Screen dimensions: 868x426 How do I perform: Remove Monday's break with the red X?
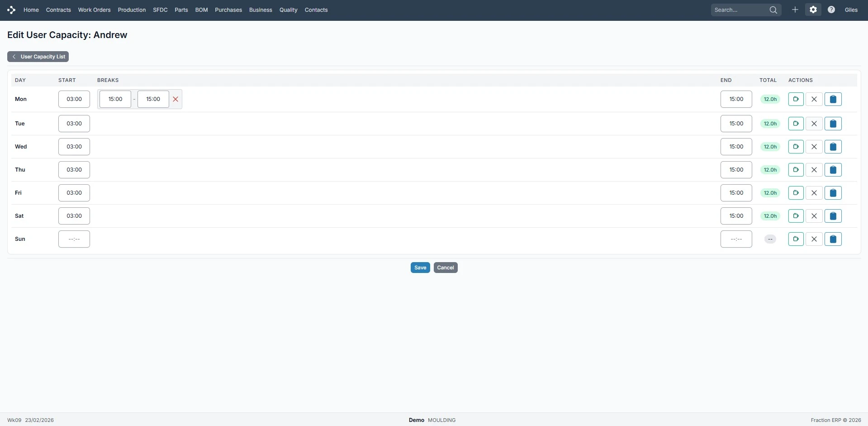click(x=175, y=99)
